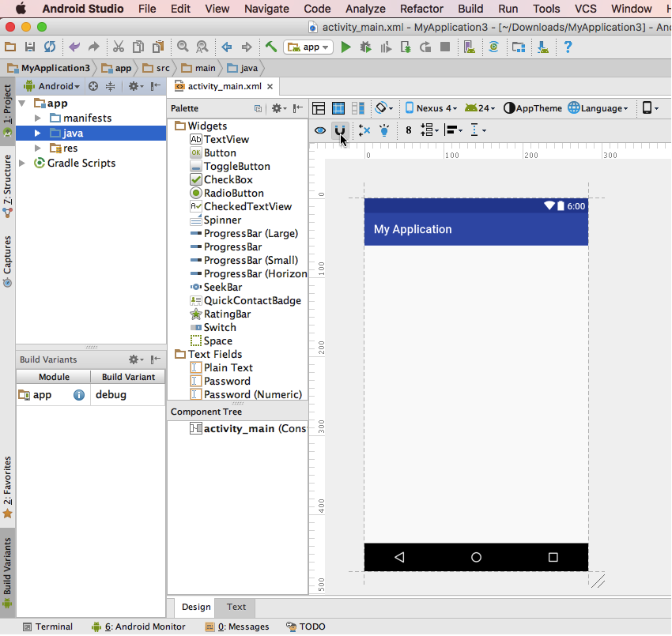672x636 pixels.
Task: Select the RatingBar widget in palette
Action: pyautogui.click(x=221, y=314)
